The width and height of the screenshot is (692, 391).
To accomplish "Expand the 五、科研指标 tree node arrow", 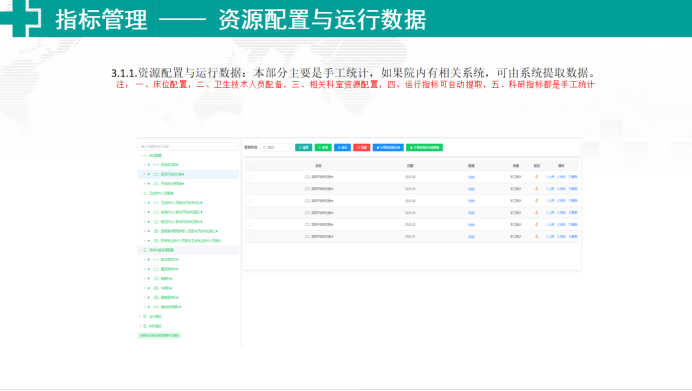I will (x=141, y=326).
